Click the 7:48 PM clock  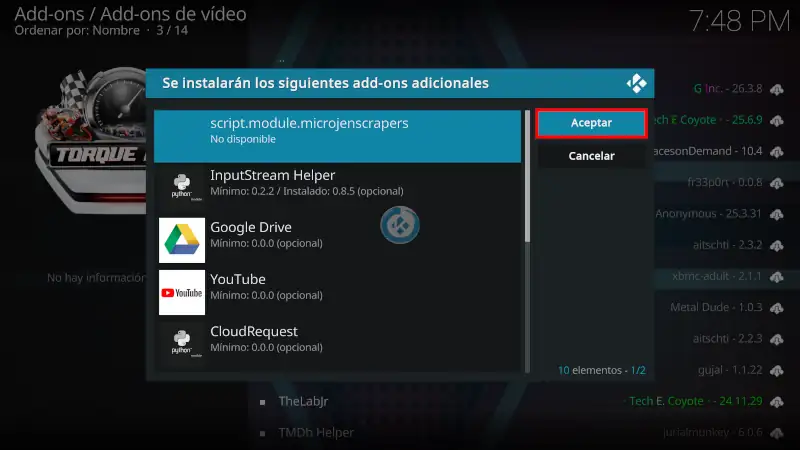739,21
